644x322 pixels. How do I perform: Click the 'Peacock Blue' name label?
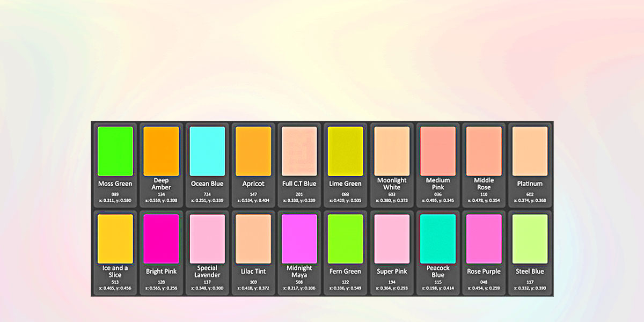[x=438, y=271]
